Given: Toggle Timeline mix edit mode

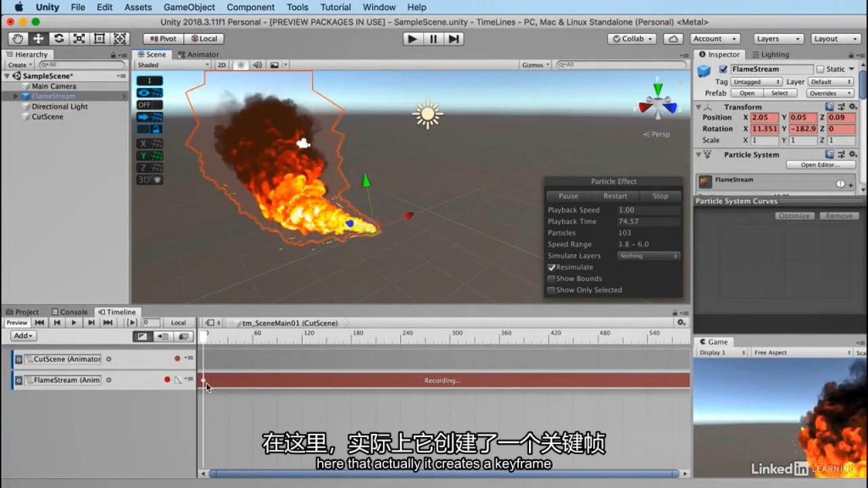Looking at the screenshot, I should coord(142,335).
